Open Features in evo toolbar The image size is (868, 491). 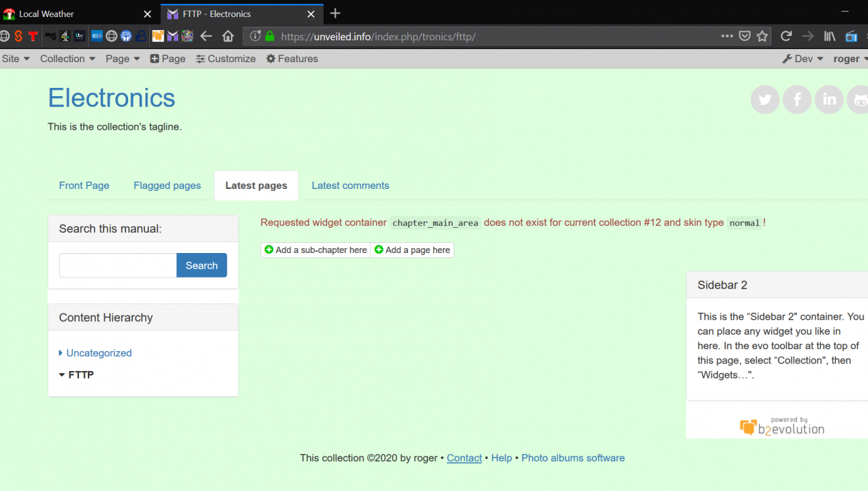coord(292,59)
